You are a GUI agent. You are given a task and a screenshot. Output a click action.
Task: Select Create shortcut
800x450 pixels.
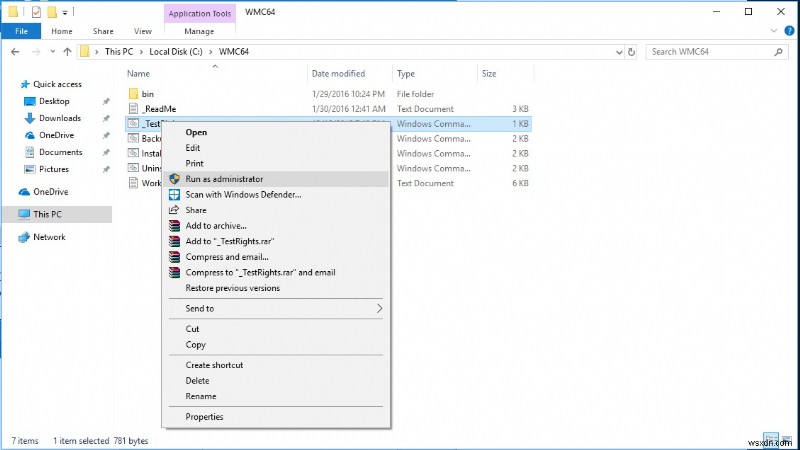(214, 365)
